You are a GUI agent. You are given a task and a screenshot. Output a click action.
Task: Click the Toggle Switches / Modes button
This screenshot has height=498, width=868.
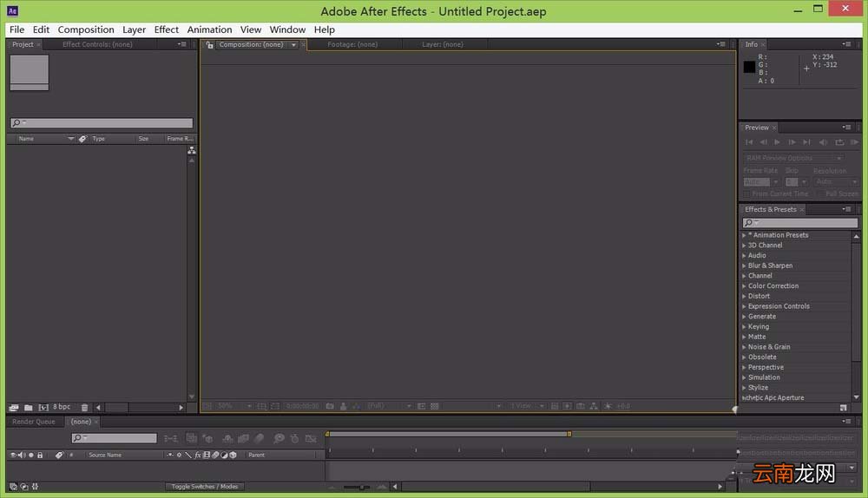point(204,487)
